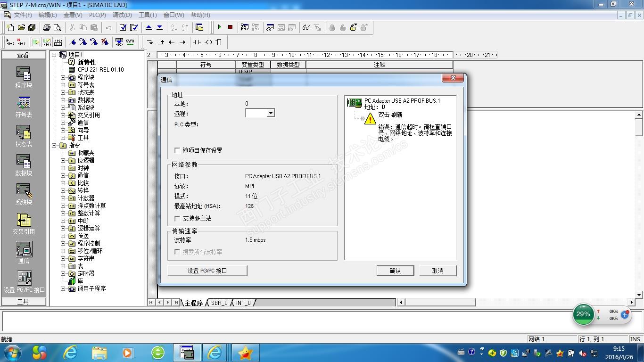Click the PC Adapter USB card icon
Viewport: 644px width, 362px height.
(x=355, y=102)
